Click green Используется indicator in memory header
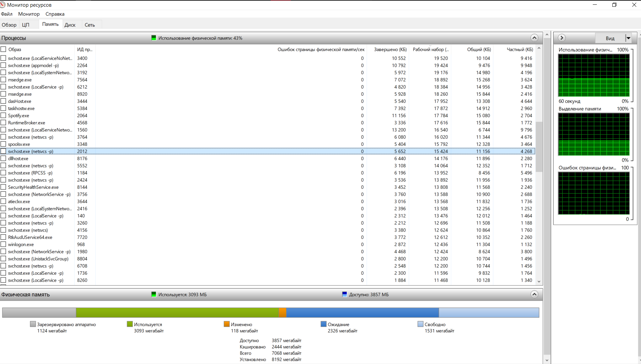 [x=154, y=294]
